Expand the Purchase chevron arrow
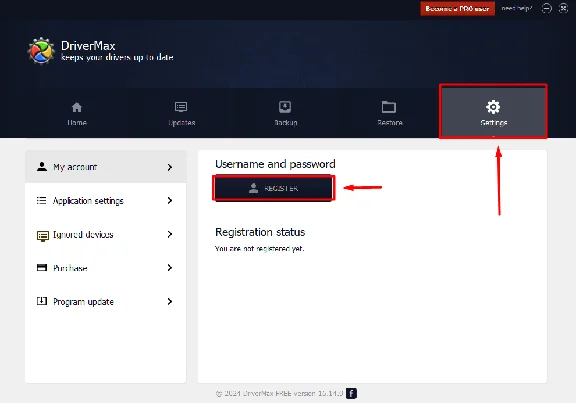This screenshot has width=576, height=403. (x=170, y=268)
